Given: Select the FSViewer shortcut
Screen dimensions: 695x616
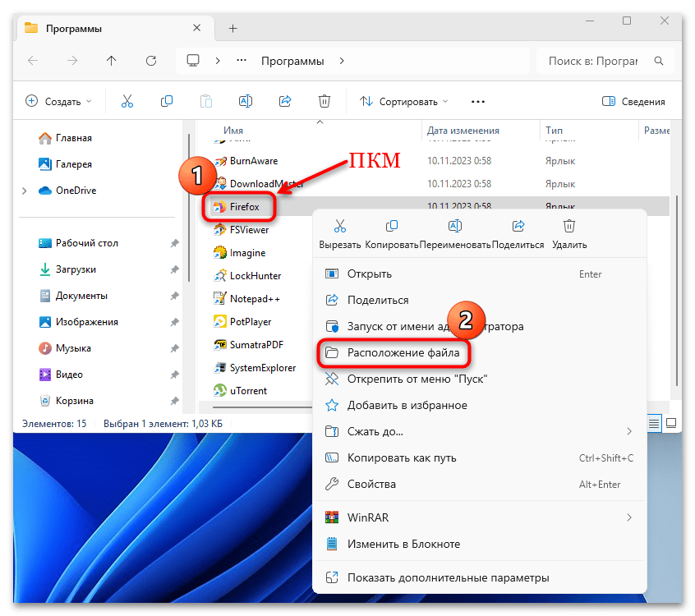Looking at the screenshot, I should click(242, 230).
